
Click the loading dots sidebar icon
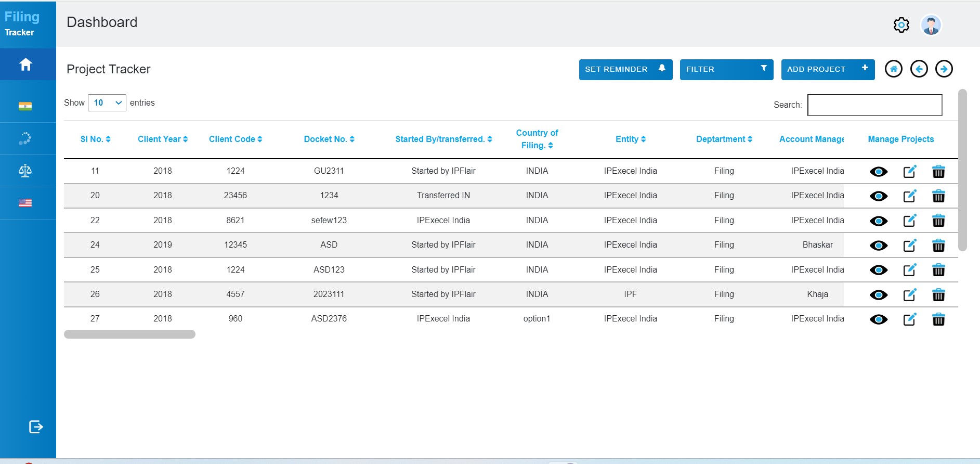25,138
